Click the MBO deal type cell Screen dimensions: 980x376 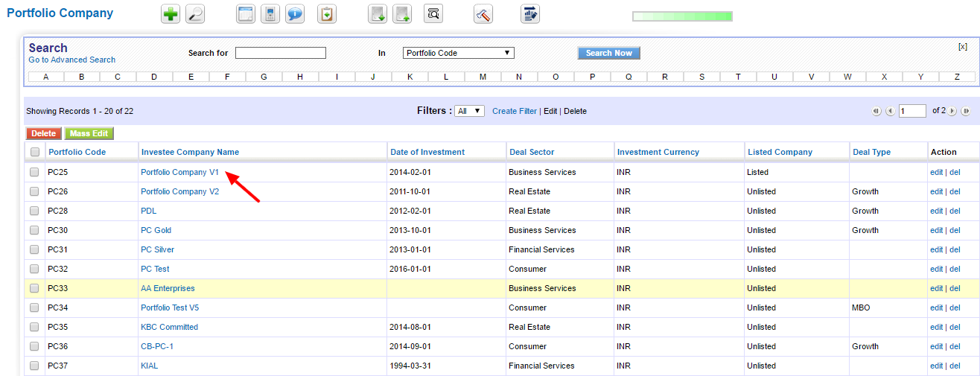coord(861,308)
